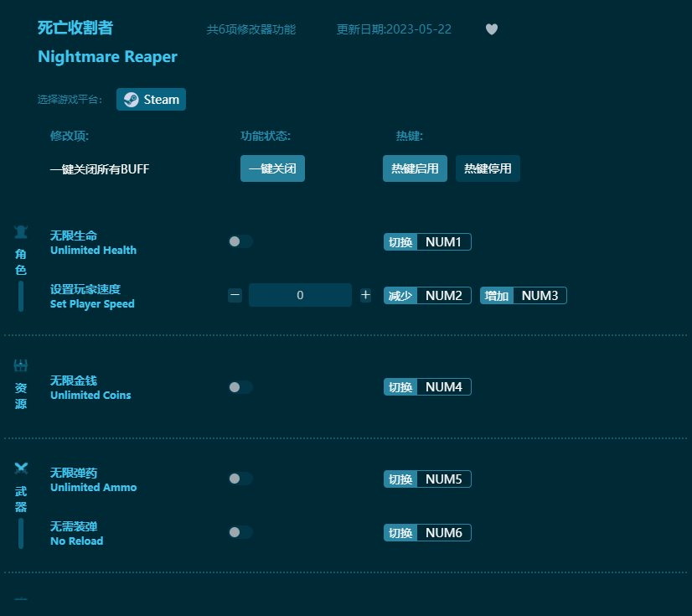Enable the Unlimited Health toggle
The image size is (692, 616).
click(x=240, y=241)
